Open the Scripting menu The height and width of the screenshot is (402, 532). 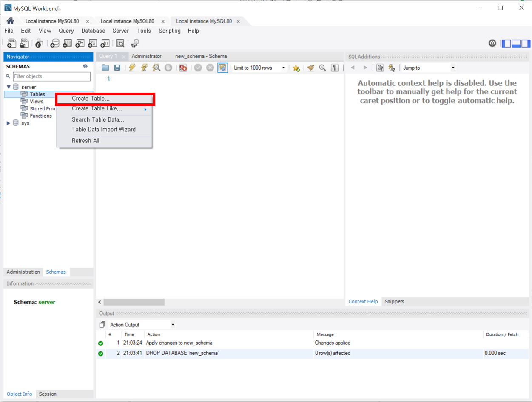coord(170,31)
